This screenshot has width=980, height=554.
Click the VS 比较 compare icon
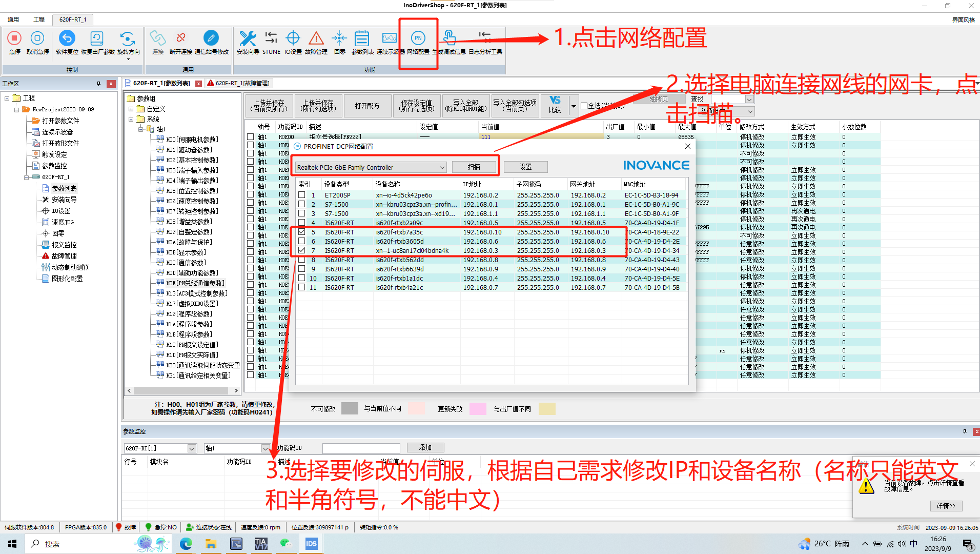pos(555,104)
